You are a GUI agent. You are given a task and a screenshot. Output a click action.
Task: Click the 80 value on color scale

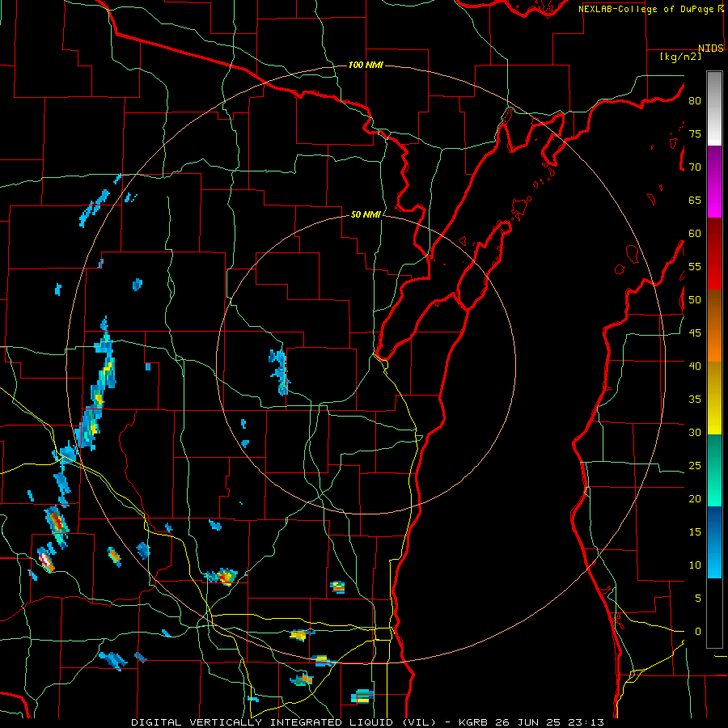click(x=695, y=101)
